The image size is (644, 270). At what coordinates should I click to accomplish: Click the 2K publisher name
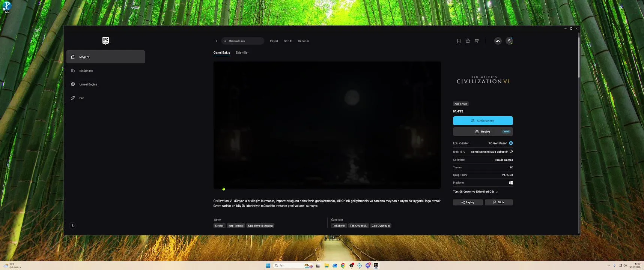coord(511,168)
